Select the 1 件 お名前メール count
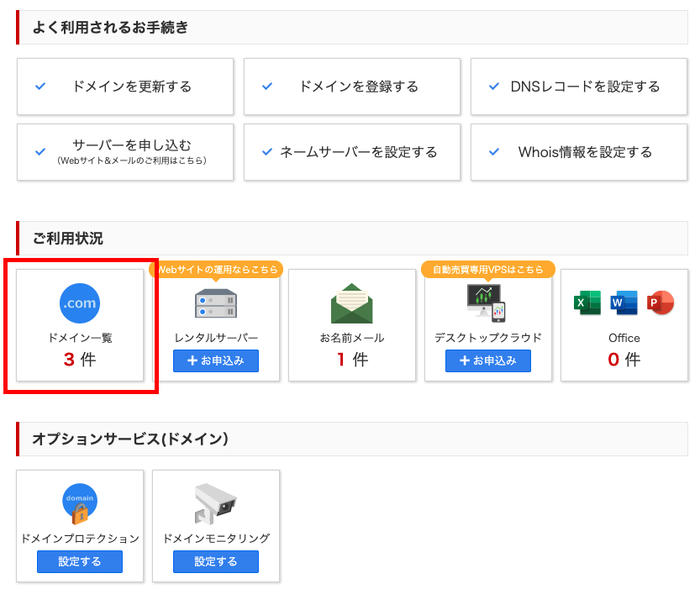This screenshot has height=605, width=700. pyautogui.click(x=352, y=360)
